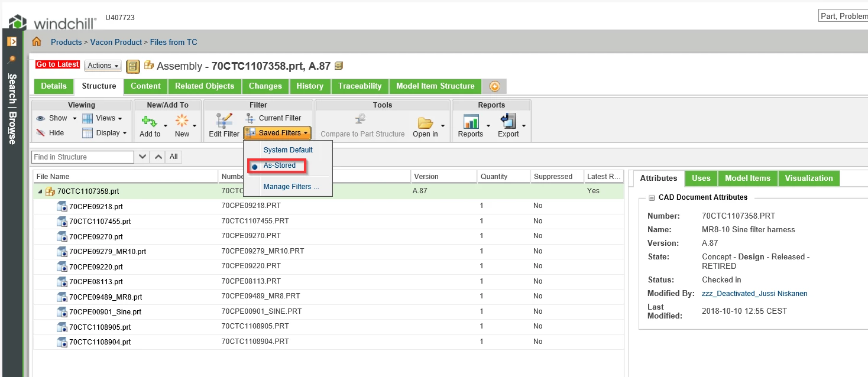
Task: Click the information page icon beside Actions
Action: click(132, 66)
